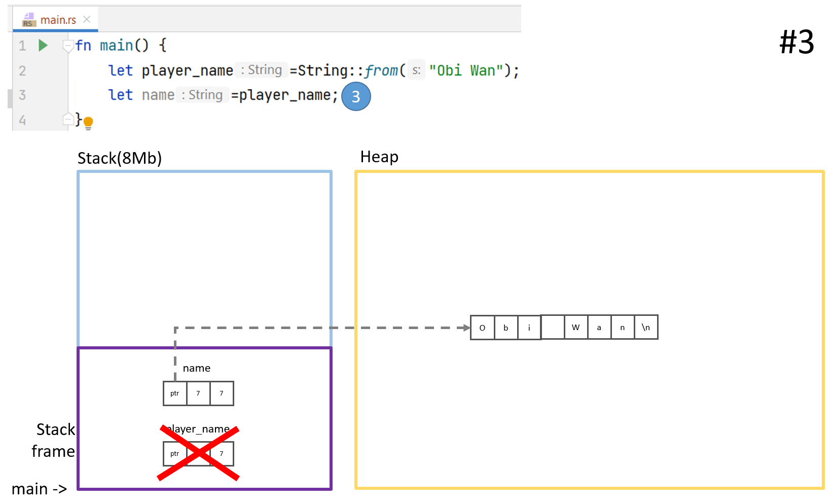834x504 pixels.
Task: Click the '\n' cell in heap string
Action: [x=646, y=328]
